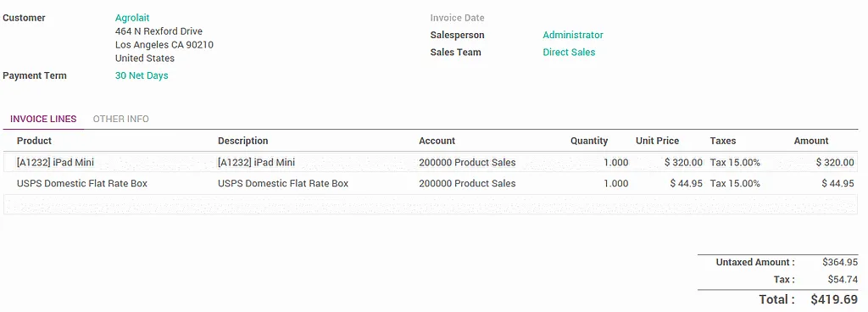Screen dimensions: 868x312
Task: Click the Payment Term field label
Action: click(34, 75)
